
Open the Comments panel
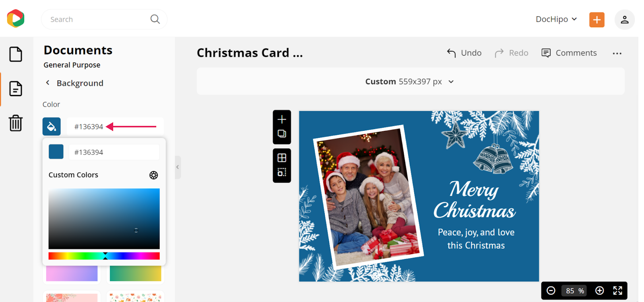click(569, 53)
